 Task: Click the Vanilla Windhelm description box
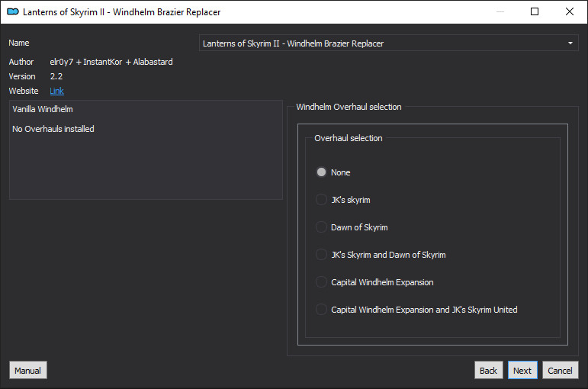pyautogui.click(x=146, y=149)
